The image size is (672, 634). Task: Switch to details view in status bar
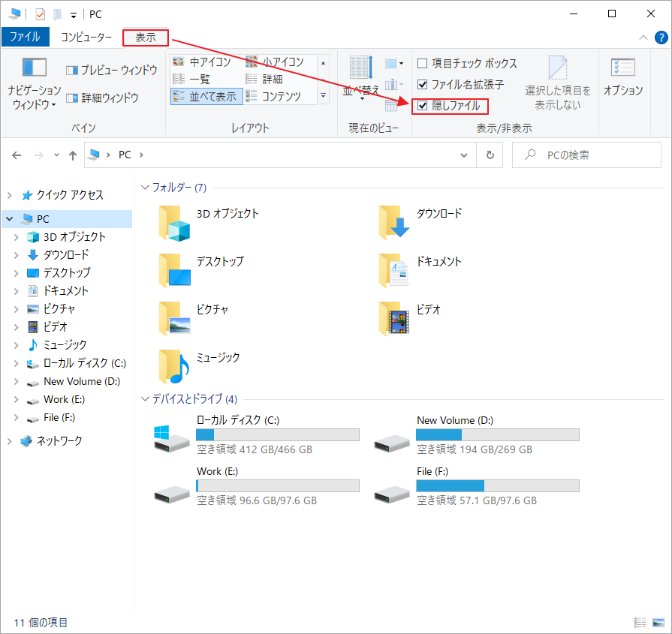pyautogui.click(x=640, y=623)
